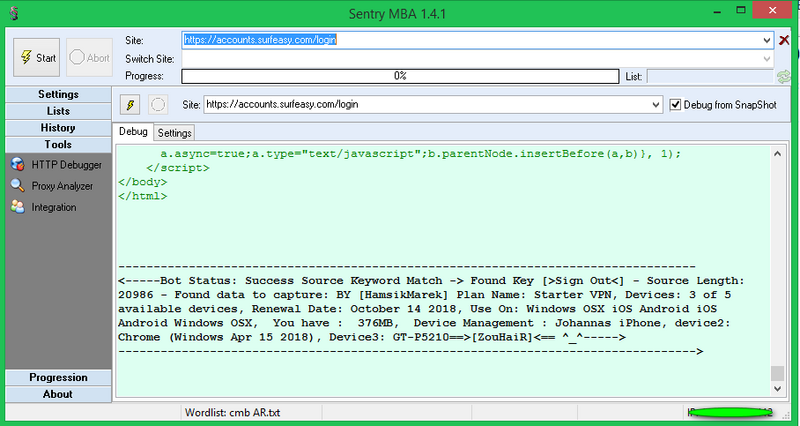Click the debugger Site combo box

433,105
